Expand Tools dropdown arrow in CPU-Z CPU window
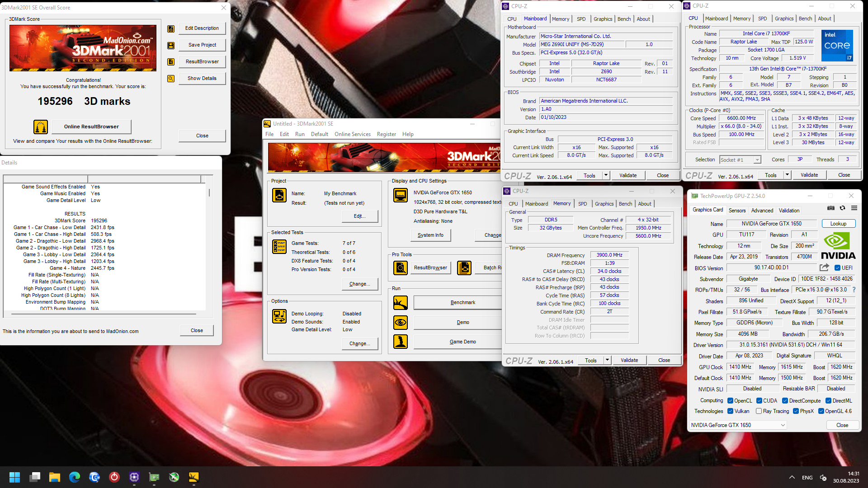This screenshot has height=488, width=868. [787, 175]
